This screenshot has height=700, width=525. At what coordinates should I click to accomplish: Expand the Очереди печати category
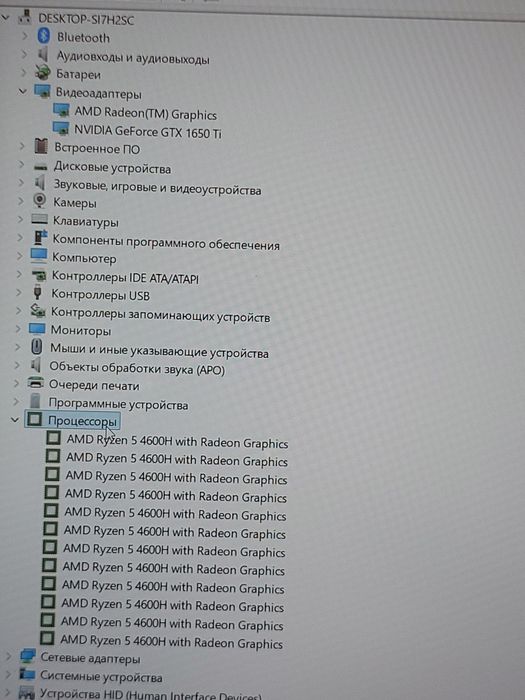click(17, 383)
